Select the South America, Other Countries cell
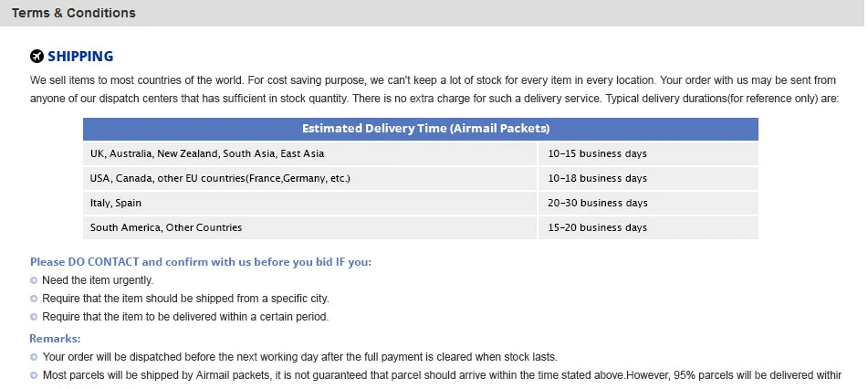This screenshot has height=389, width=868. coord(310,227)
